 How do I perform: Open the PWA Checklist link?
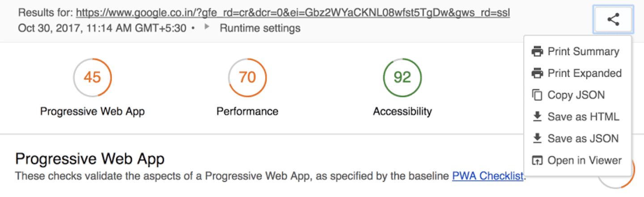(x=487, y=176)
